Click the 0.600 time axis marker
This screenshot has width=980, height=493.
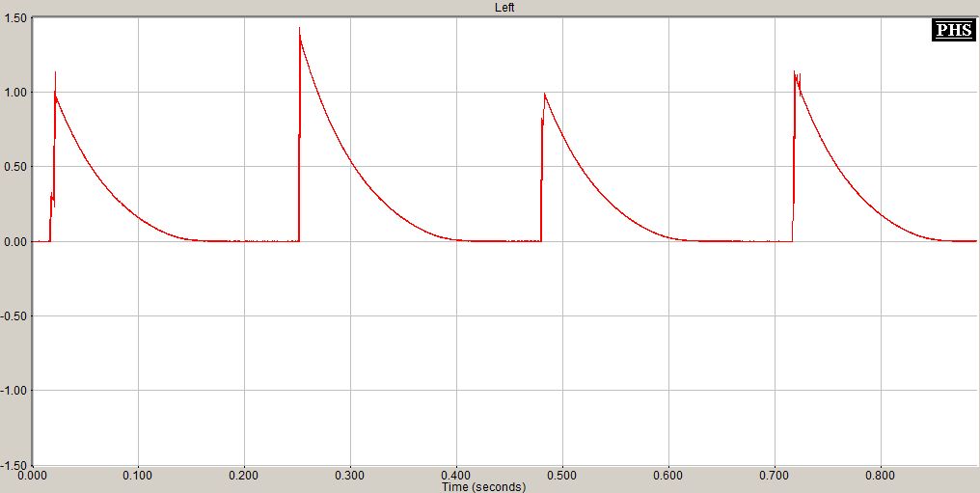click(x=667, y=476)
